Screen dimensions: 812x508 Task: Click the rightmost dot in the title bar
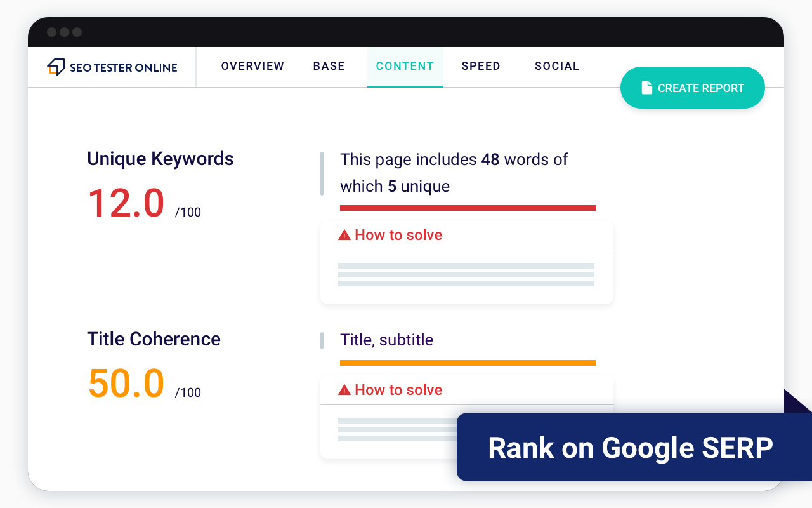(77, 32)
